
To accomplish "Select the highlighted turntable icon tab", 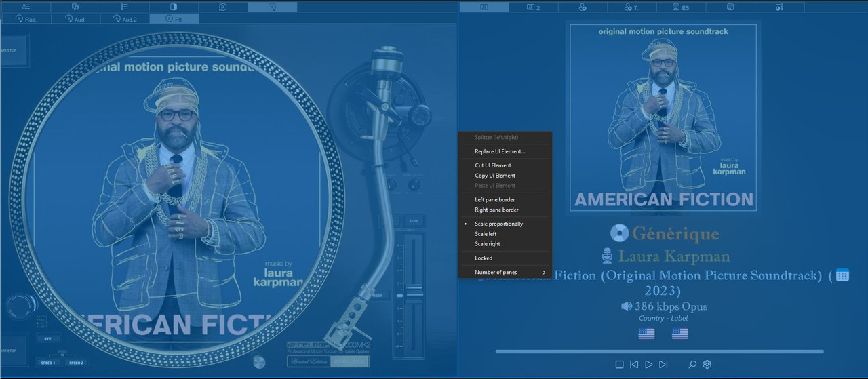I will point(272,7).
